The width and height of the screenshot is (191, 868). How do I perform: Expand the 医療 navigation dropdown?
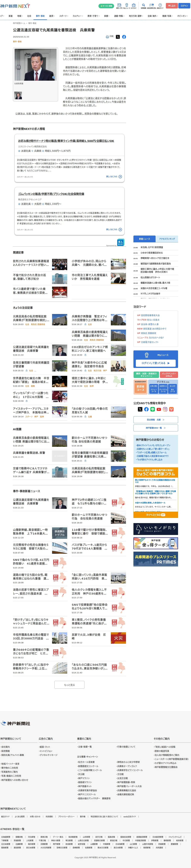(107, 16)
